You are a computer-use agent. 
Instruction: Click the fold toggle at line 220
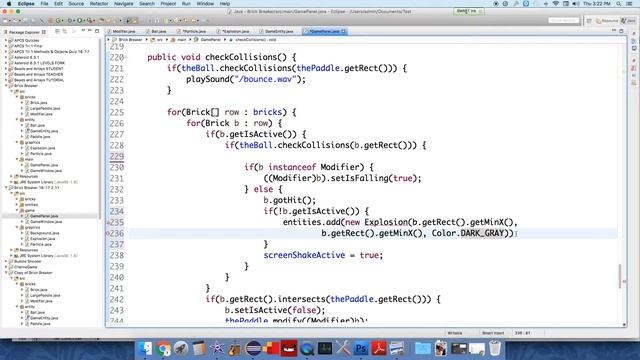(x=126, y=58)
